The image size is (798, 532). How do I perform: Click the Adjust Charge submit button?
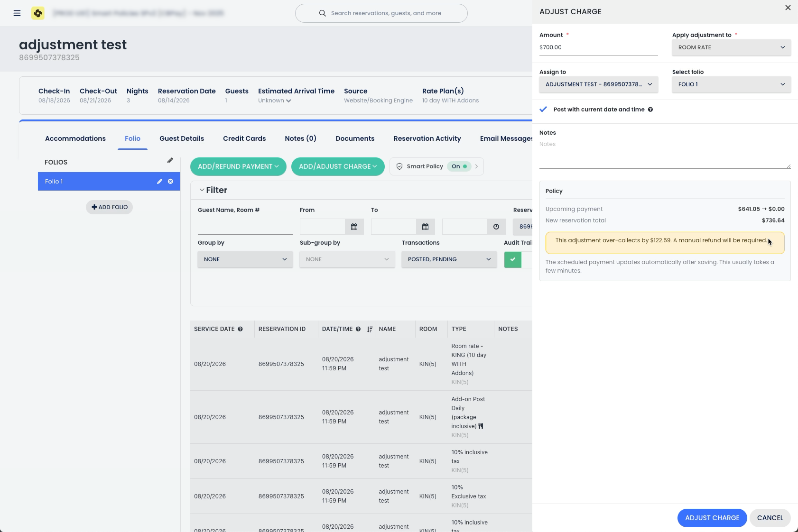(712, 518)
